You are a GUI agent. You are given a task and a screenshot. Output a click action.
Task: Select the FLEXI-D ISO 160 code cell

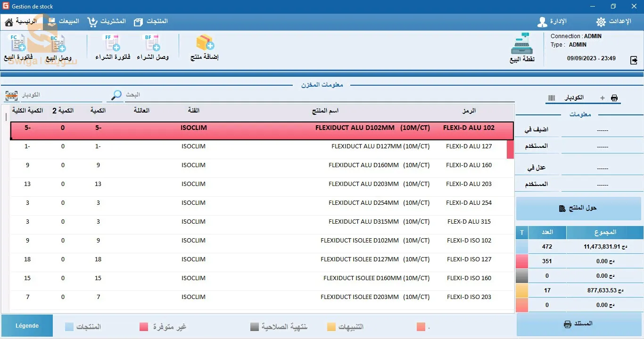tap(469, 278)
